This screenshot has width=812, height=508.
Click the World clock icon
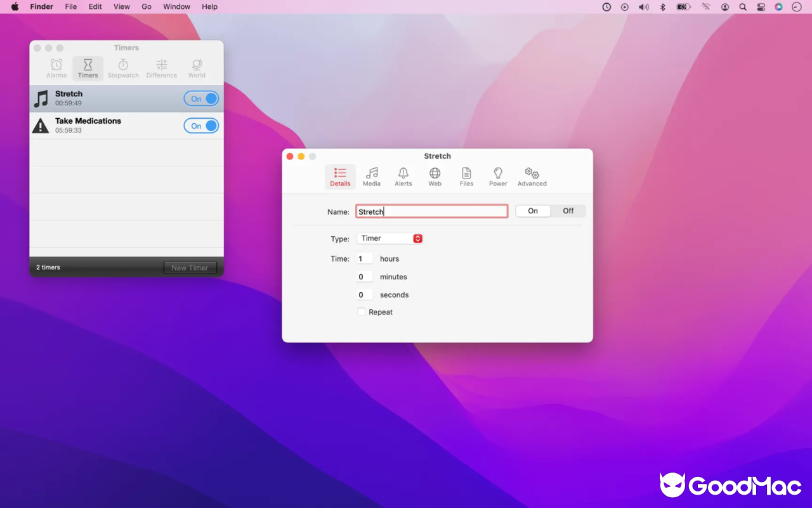point(197,68)
